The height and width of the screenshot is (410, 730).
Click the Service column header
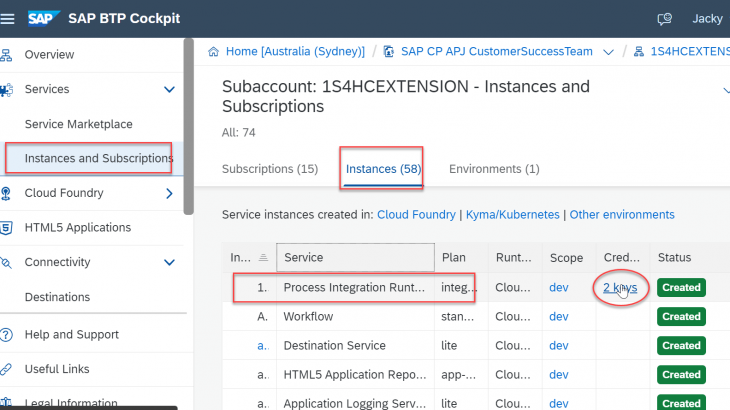click(355, 257)
